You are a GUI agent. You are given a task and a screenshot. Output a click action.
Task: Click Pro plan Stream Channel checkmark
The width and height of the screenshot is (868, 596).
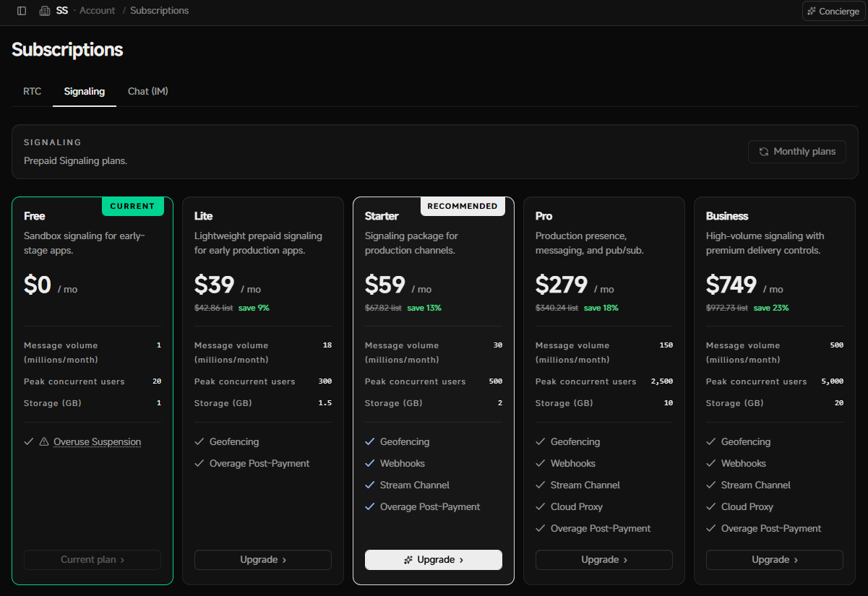click(540, 485)
